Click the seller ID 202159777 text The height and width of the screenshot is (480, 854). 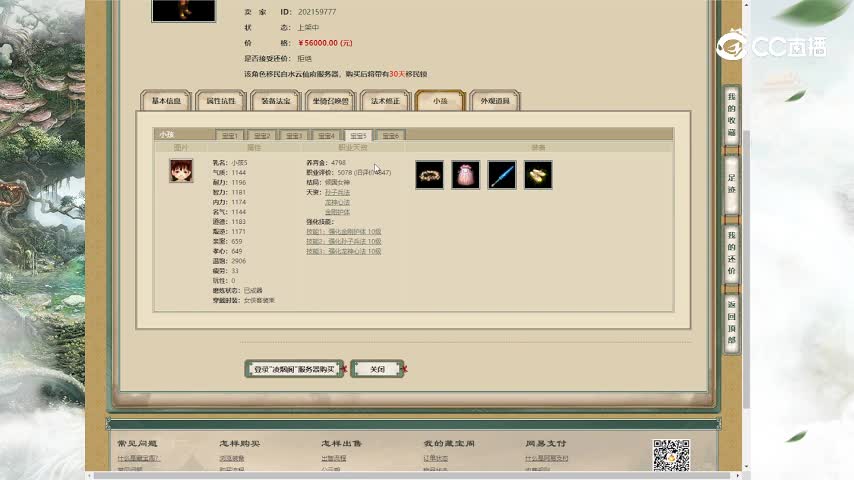[x=317, y=12]
